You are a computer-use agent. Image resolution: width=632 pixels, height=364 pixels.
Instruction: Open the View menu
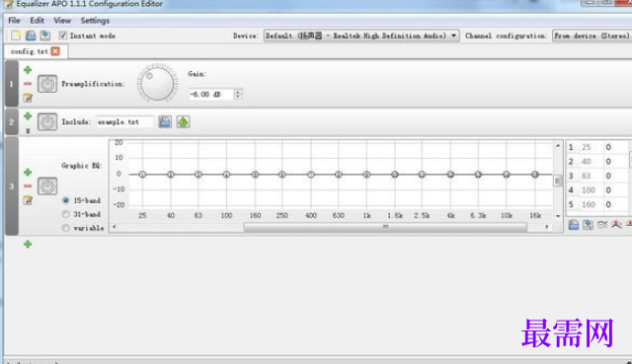pyautogui.click(x=62, y=21)
